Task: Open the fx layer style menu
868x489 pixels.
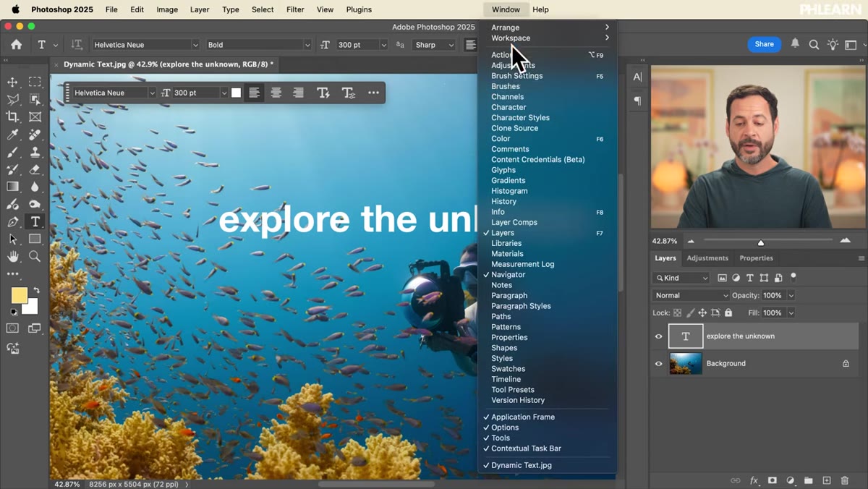Action: [754, 480]
